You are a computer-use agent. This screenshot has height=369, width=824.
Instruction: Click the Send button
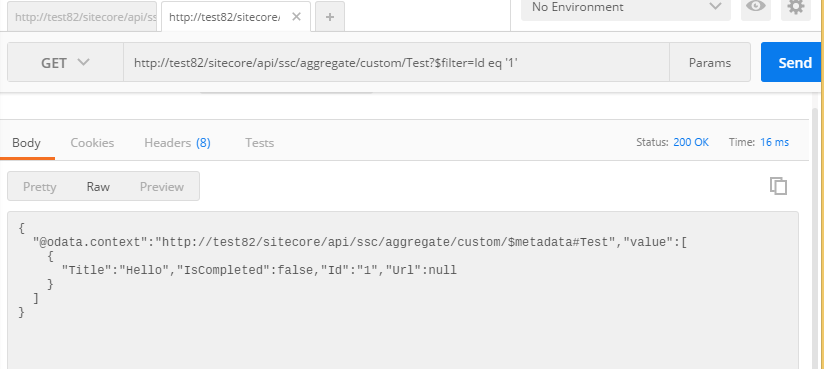792,63
